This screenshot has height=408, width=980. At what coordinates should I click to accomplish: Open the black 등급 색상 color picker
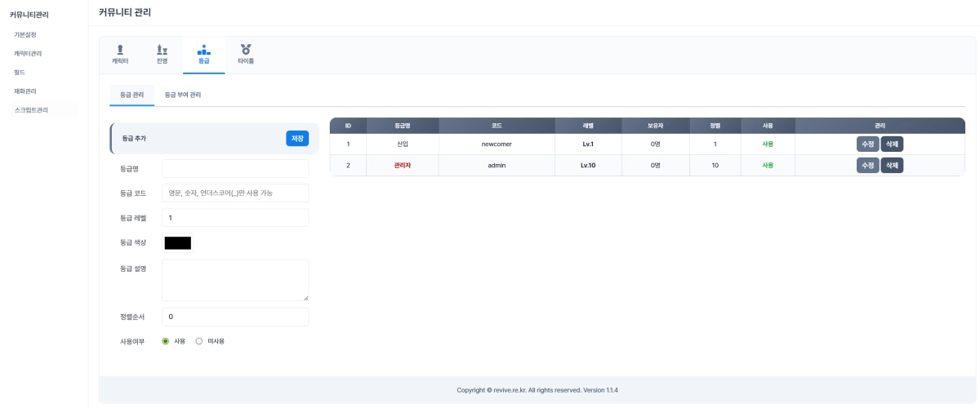pos(177,242)
